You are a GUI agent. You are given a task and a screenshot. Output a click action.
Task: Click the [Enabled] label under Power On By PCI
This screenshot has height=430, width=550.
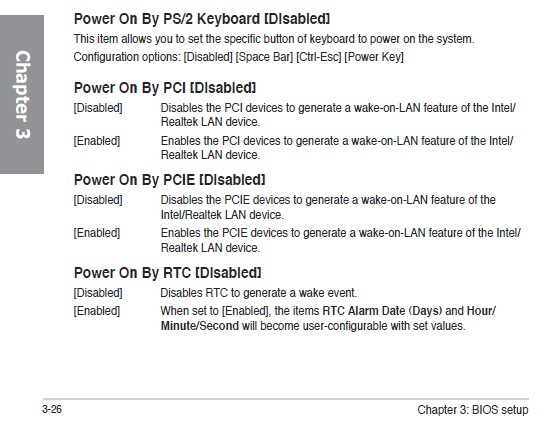96,141
